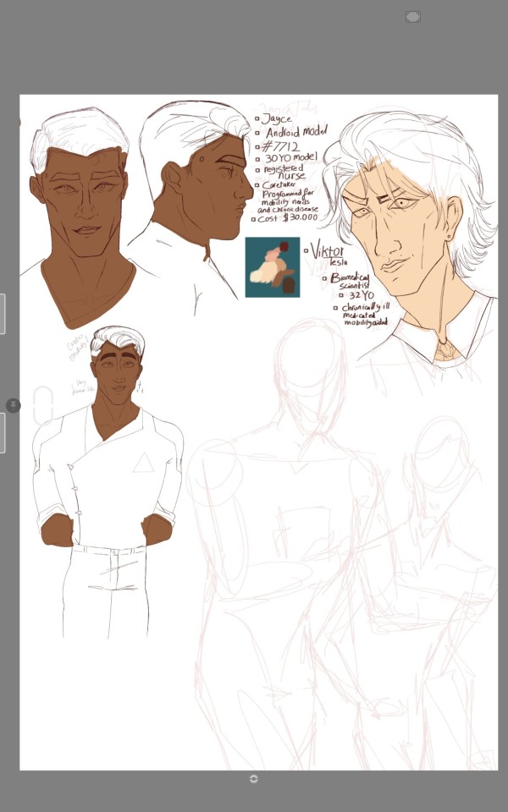Grab the upper left-edge slider handle
The height and width of the screenshot is (812, 508).
coord(3,314)
